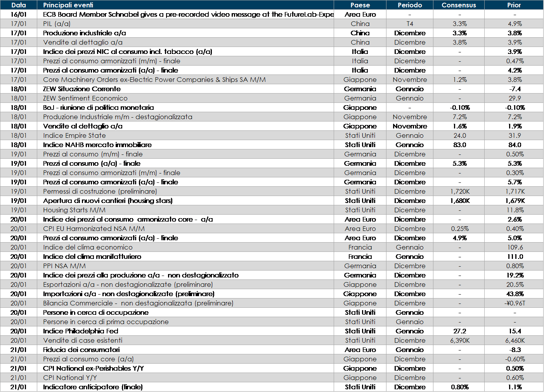Select the Indice Empire State event
Image resolution: width=544 pixels, height=392 pixels.
[x=74, y=135]
